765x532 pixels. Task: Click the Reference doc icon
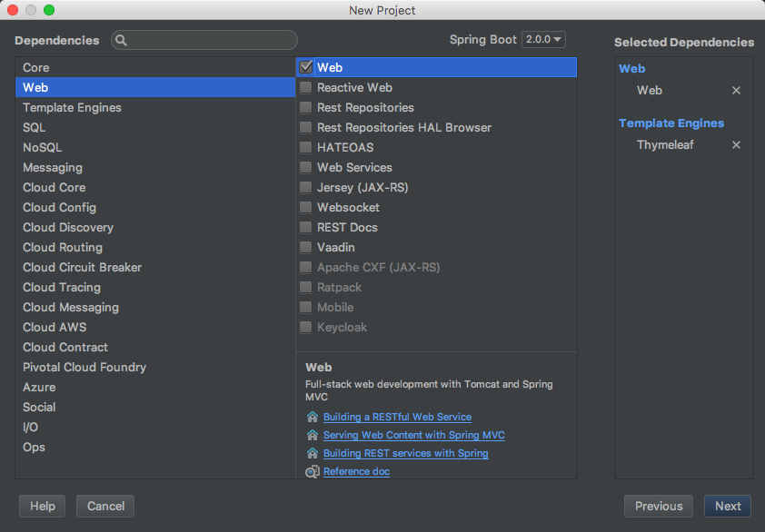pyautogui.click(x=313, y=472)
